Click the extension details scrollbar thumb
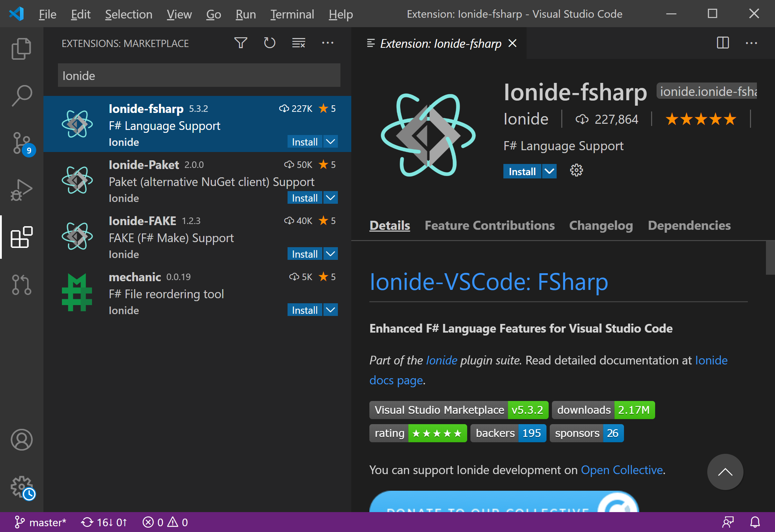Image resolution: width=775 pixels, height=532 pixels. tap(770, 258)
